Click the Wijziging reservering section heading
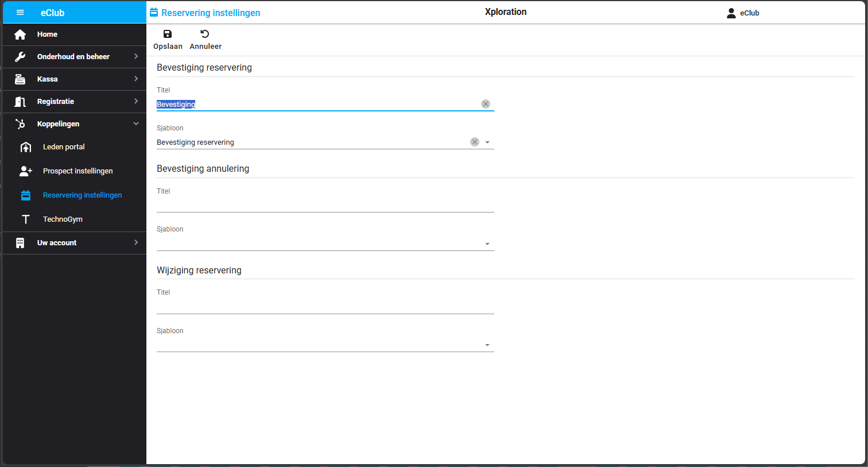868x467 pixels. click(x=199, y=270)
